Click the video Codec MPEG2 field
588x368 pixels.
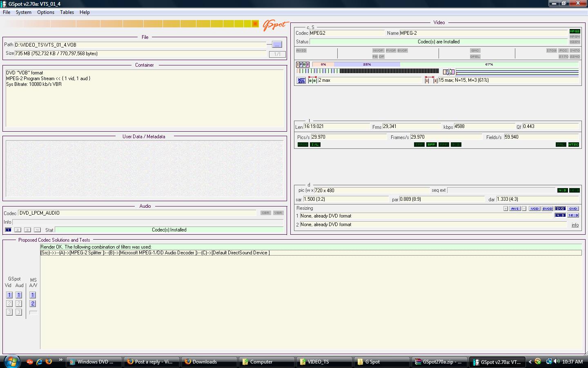(x=347, y=33)
